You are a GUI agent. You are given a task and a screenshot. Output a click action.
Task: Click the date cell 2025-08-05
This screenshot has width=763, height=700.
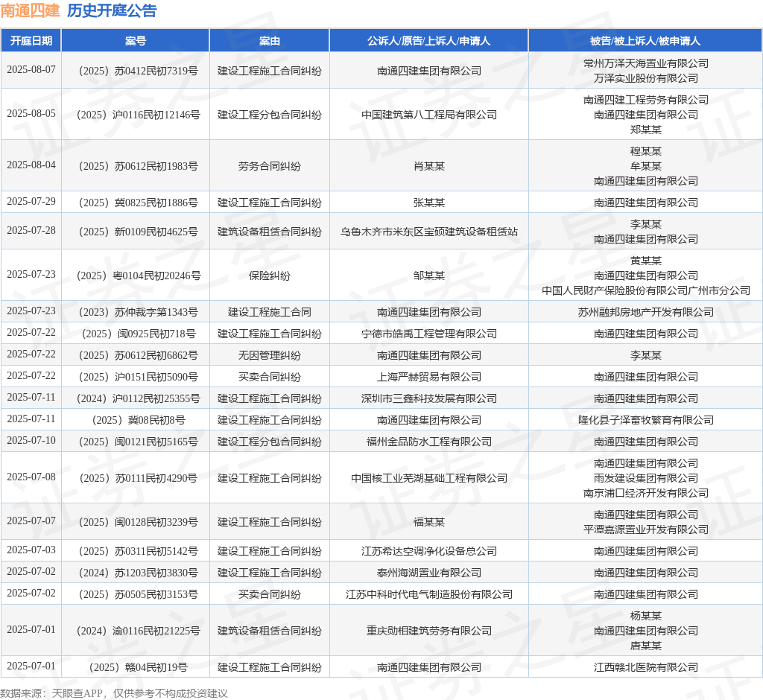(31, 113)
